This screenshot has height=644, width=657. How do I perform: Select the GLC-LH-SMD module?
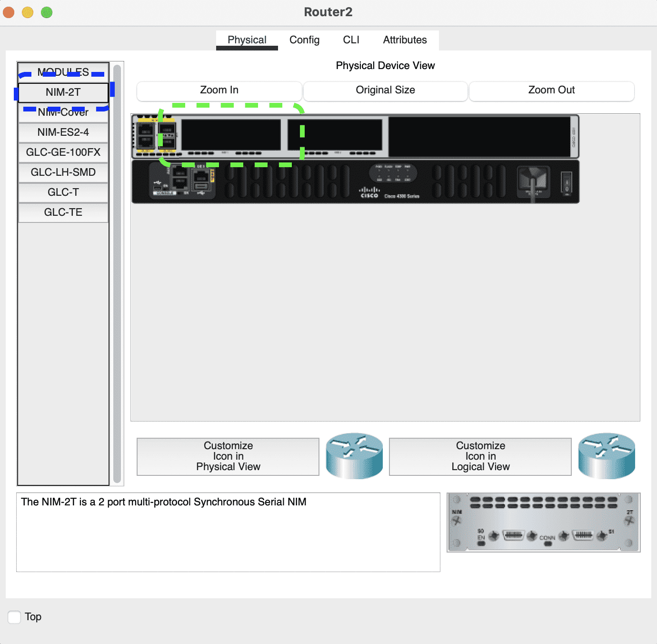(63, 172)
